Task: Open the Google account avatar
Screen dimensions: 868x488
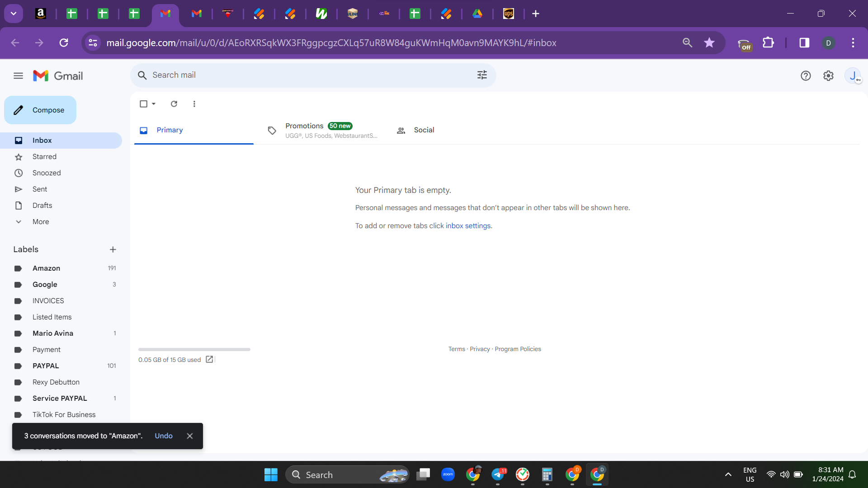Action: click(x=853, y=76)
